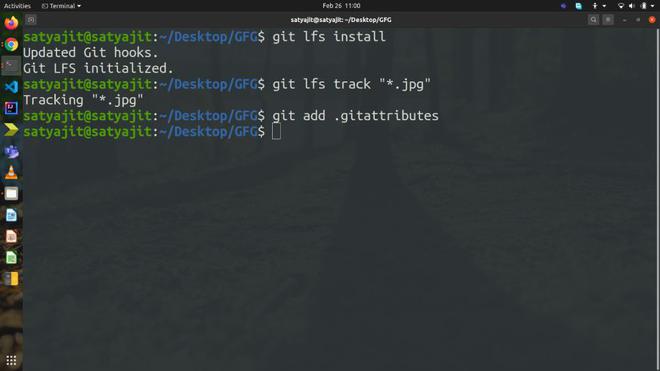Viewport: 660px width, 371px height.
Task: Open IntelliJ IDEA from the dock
Action: click(x=11, y=108)
